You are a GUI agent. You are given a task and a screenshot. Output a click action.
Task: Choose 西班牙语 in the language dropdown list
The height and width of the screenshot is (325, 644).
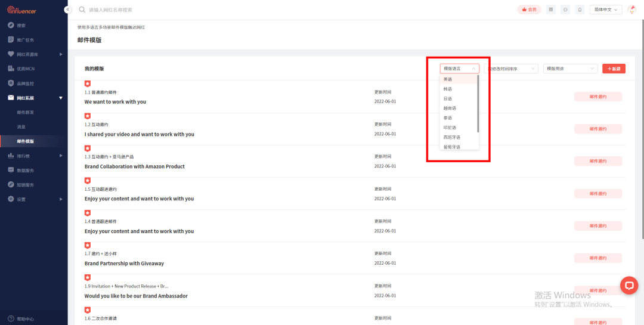pyautogui.click(x=451, y=137)
